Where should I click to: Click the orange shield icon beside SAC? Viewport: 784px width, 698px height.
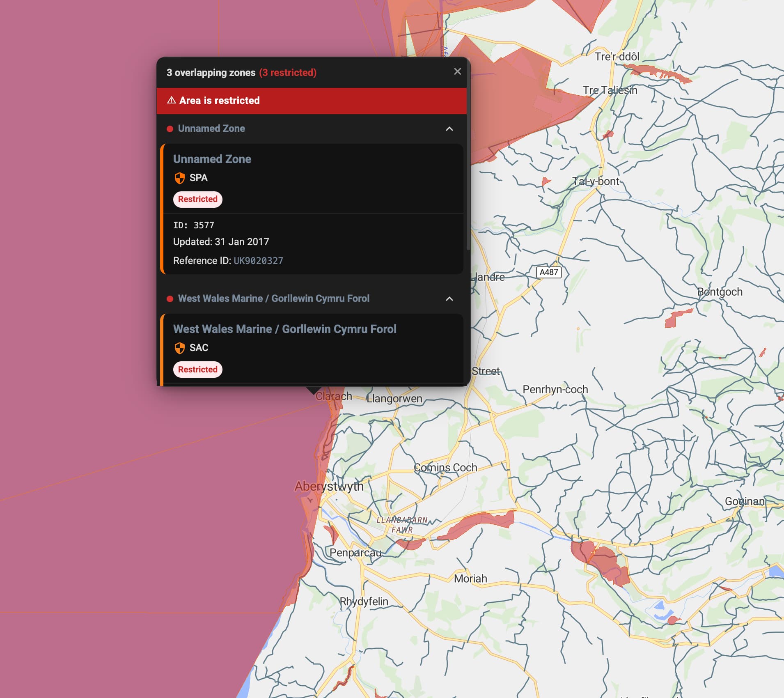point(179,348)
